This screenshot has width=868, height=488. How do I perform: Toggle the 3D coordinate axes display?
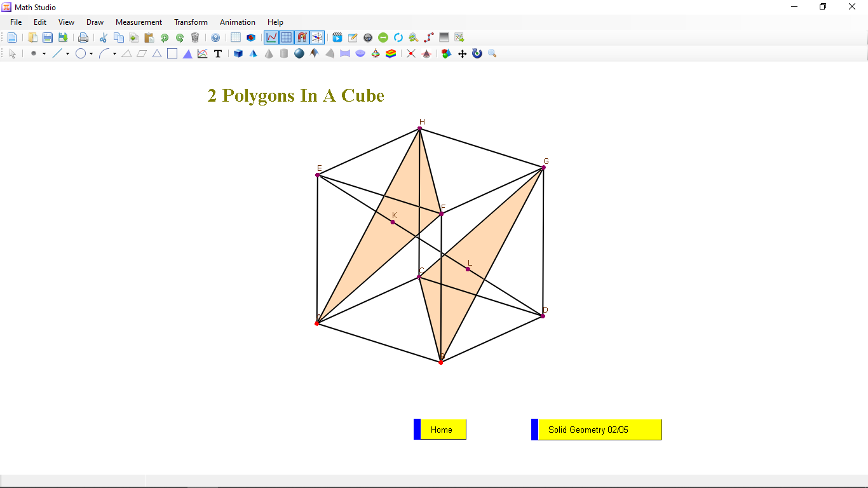316,37
